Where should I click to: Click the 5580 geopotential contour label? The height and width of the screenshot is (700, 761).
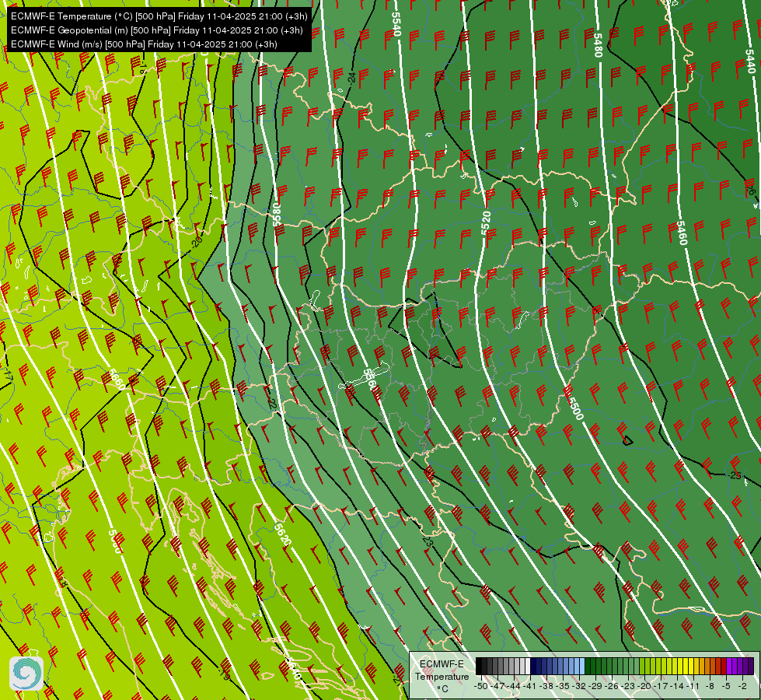(277, 215)
